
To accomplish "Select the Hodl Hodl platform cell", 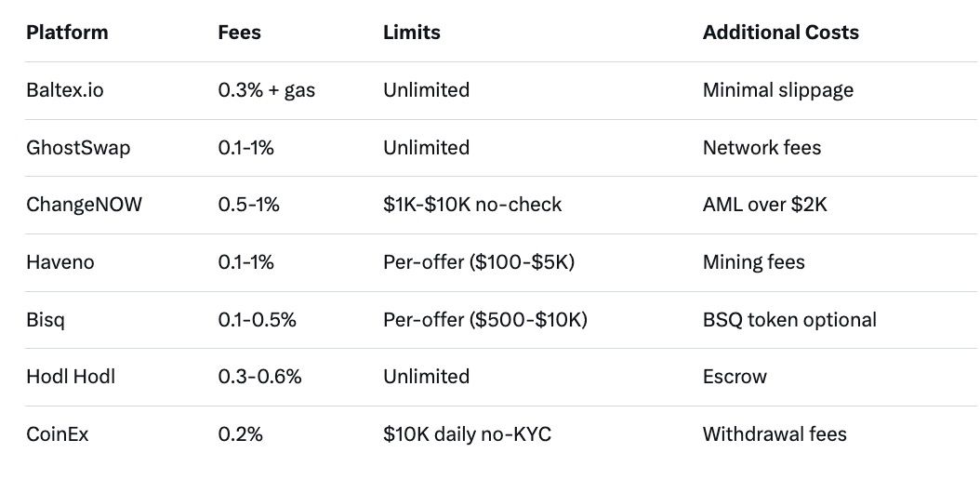I will (69, 377).
